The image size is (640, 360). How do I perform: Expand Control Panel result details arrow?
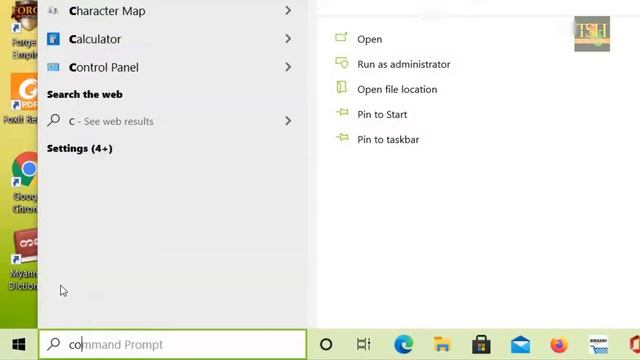pyautogui.click(x=288, y=67)
